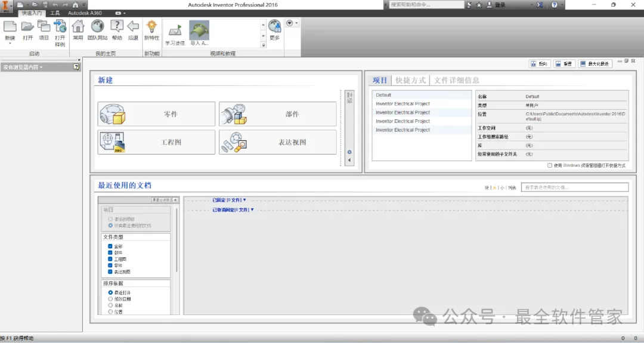The width and height of the screenshot is (644, 343).
Task: Select the 文件详细信息 panel tab
Action: pyautogui.click(x=457, y=80)
